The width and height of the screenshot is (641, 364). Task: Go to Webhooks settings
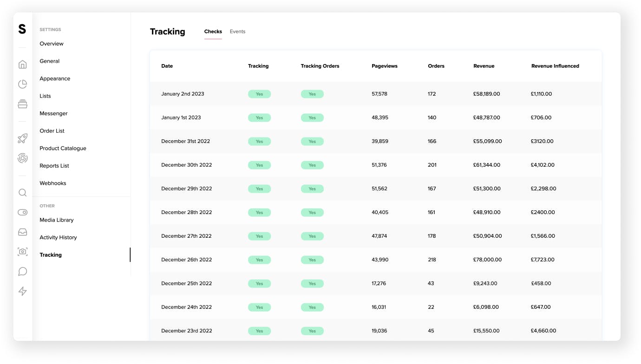point(53,183)
